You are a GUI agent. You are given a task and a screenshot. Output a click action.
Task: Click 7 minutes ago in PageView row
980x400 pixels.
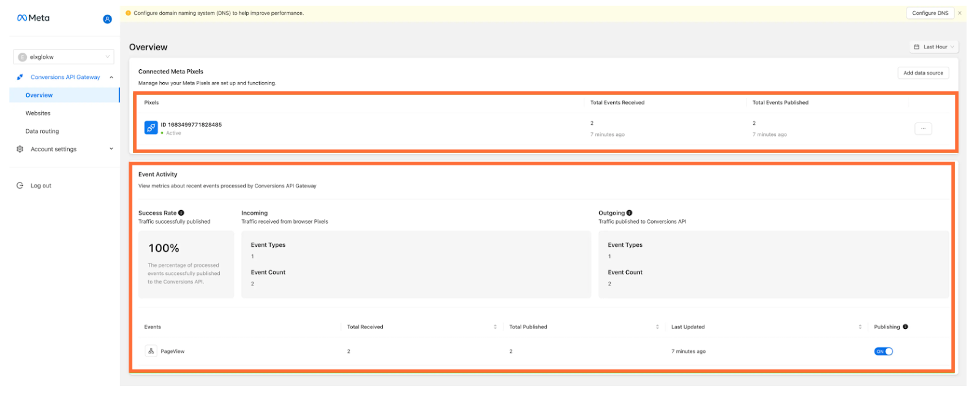coord(688,352)
